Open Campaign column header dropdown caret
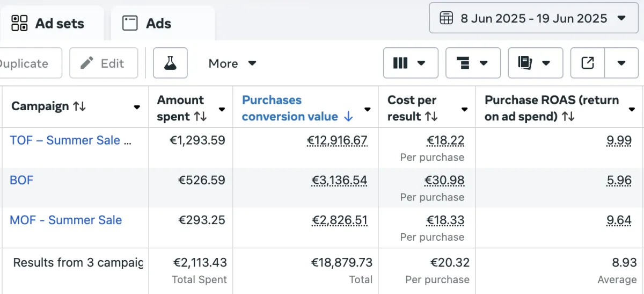 137,107
